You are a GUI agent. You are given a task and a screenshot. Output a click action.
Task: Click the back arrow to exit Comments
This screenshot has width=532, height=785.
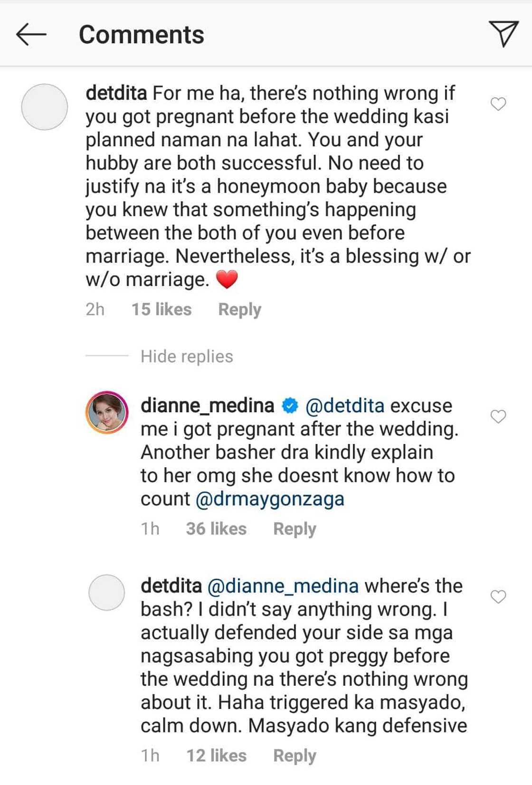pos(31,34)
